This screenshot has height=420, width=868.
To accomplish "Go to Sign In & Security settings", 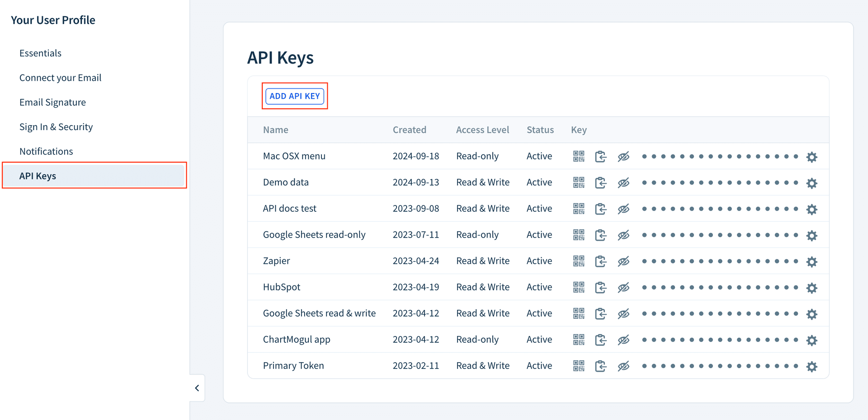I will (56, 127).
